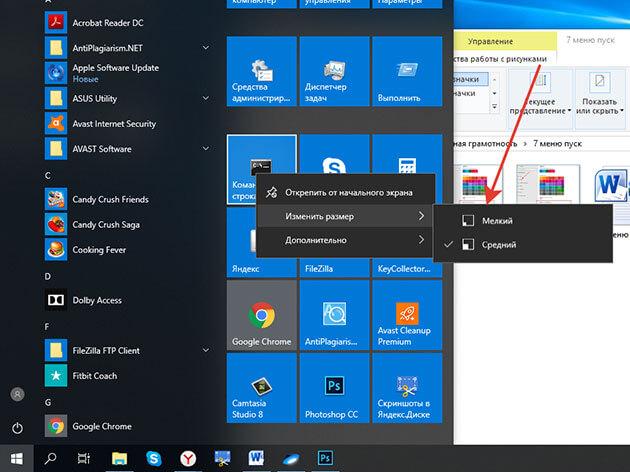Open taskbar search
Image resolution: width=630 pixels, height=472 pixels.
pos(51,458)
